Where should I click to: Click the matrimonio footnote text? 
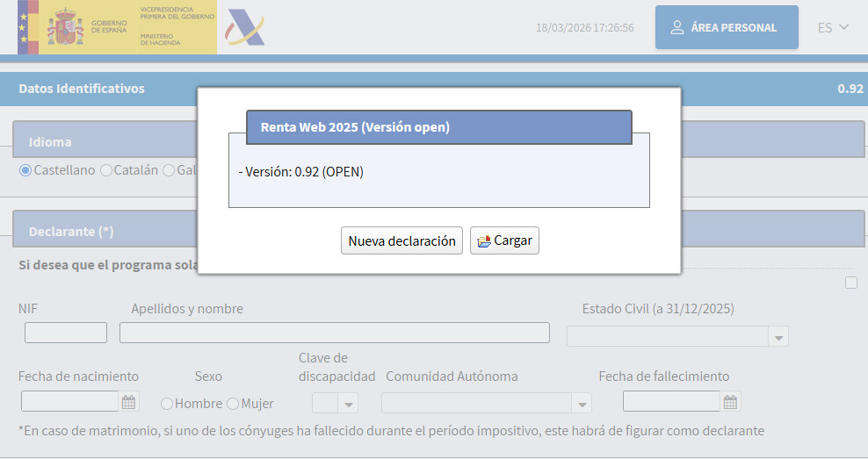pyautogui.click(x=391, y=430)
